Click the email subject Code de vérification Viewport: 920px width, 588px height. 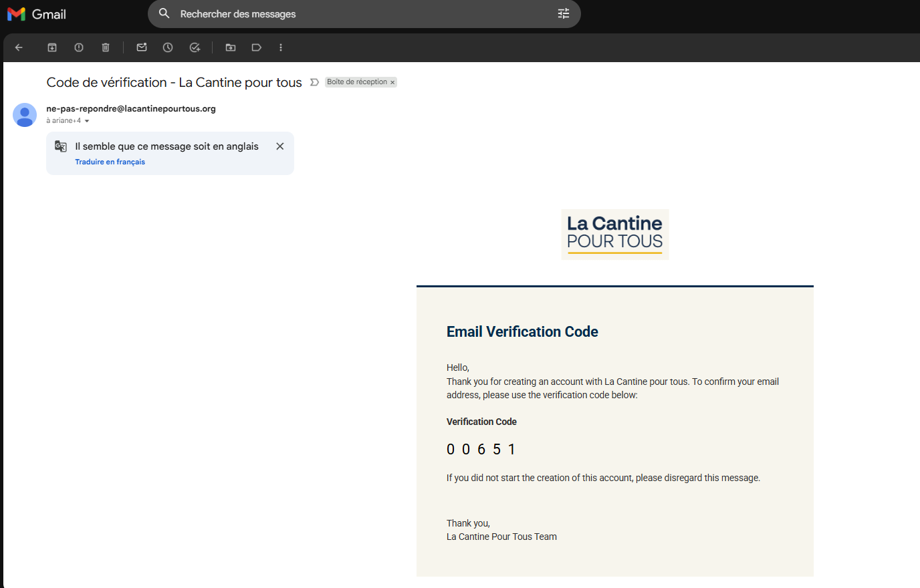175,82
